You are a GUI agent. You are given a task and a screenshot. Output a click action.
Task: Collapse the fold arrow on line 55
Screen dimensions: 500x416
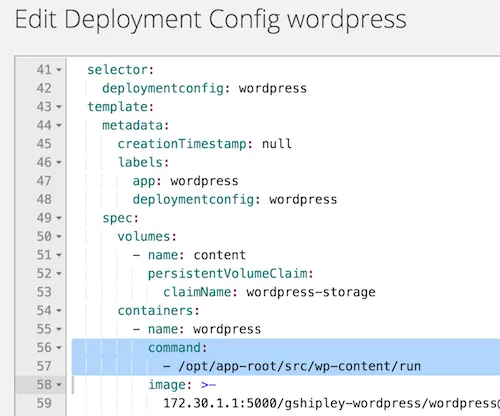[59, 329]
